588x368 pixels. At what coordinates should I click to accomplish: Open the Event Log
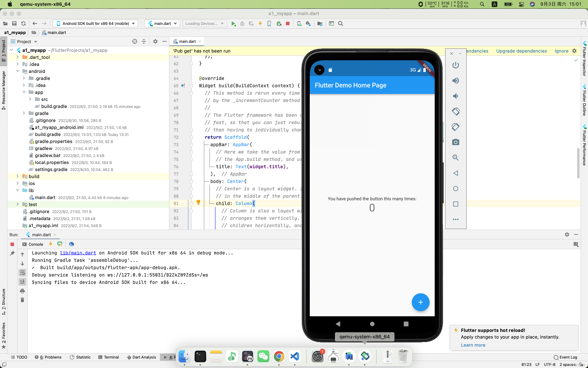point(565,357)
